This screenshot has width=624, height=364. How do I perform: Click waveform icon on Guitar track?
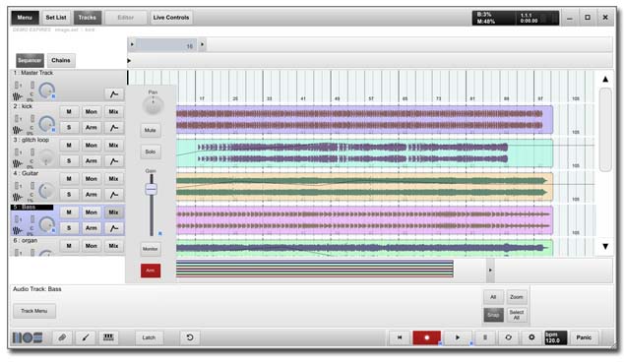click(17, 197)
